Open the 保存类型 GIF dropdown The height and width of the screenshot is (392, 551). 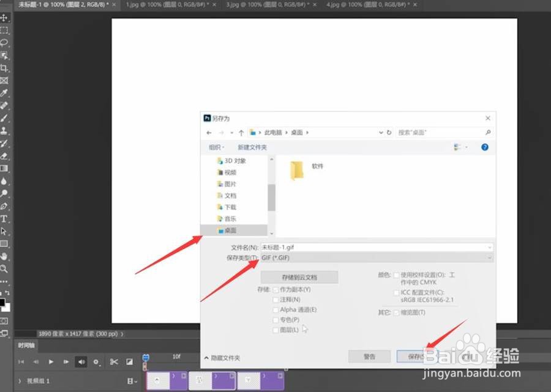click(377, 257)
